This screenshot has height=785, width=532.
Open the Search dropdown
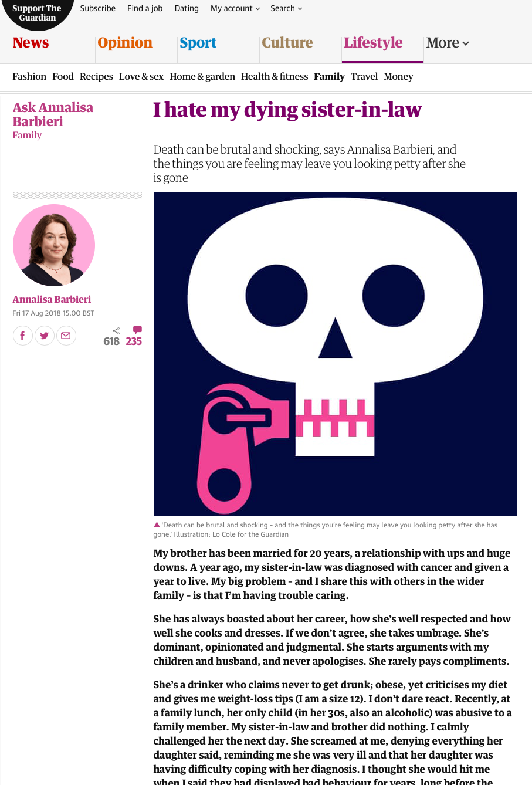coord(286,8)
